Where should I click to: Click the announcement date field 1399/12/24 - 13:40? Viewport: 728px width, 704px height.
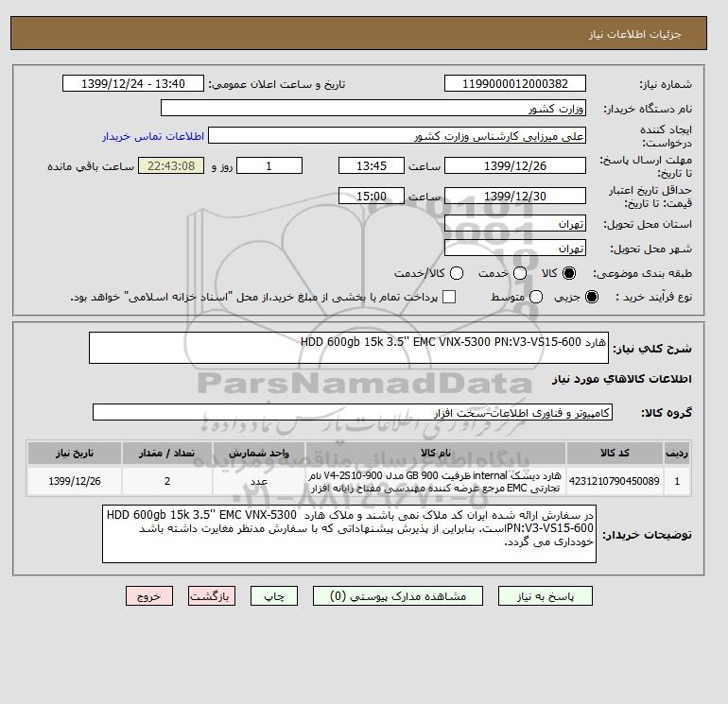(x=133, y=83)
